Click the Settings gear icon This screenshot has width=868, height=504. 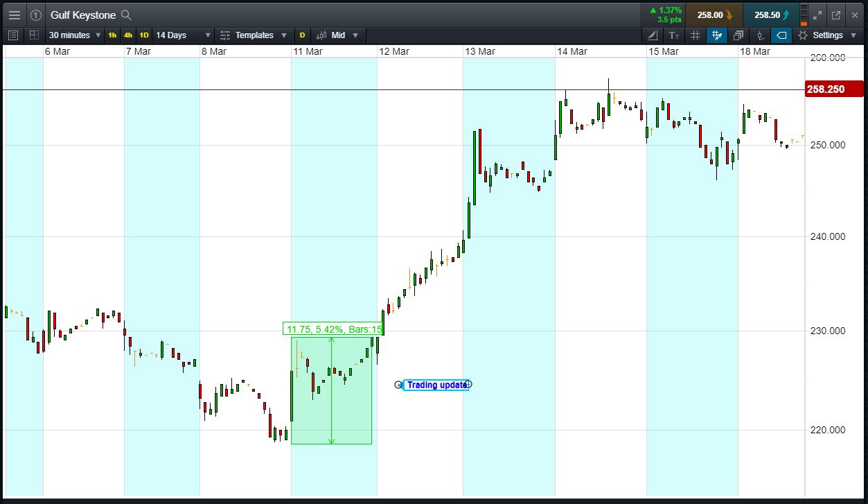click(803, 35)
